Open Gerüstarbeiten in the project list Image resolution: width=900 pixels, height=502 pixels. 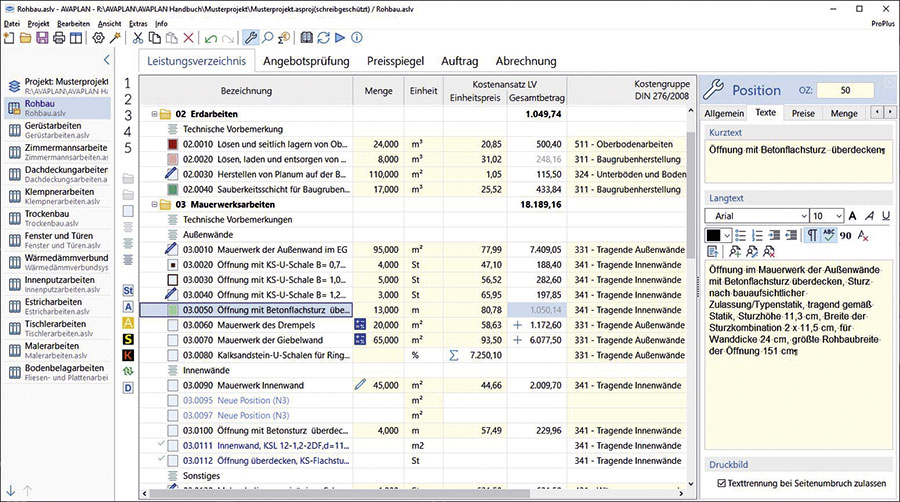coord(57,130)
